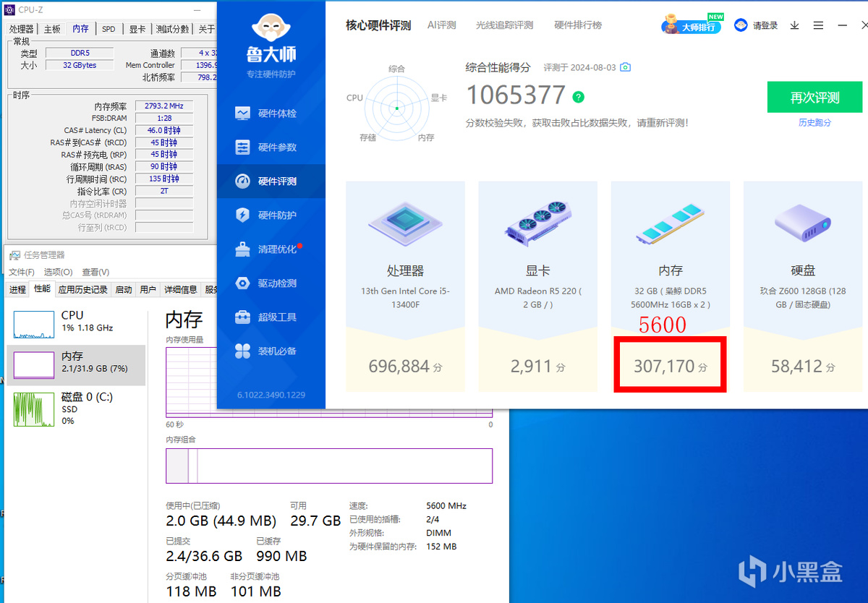Click CPU-Z 类型 field showing DDR5

[x=79, y=53]
